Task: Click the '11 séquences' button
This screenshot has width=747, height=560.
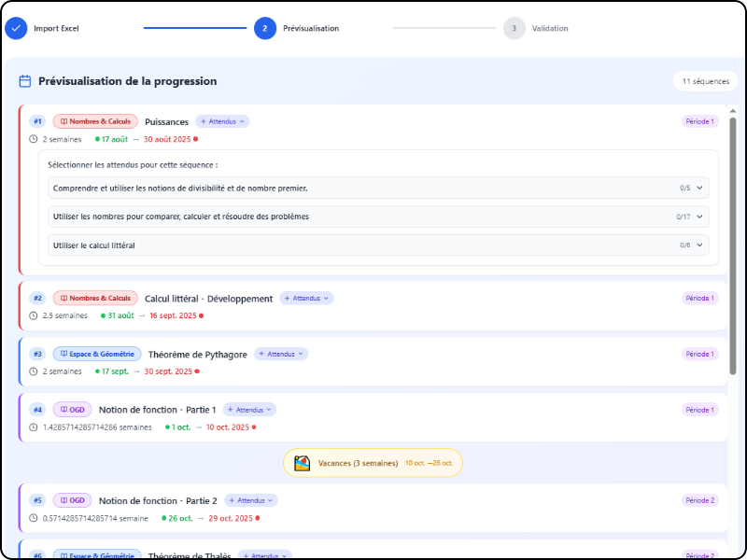Action: click(x=703, y=81)
